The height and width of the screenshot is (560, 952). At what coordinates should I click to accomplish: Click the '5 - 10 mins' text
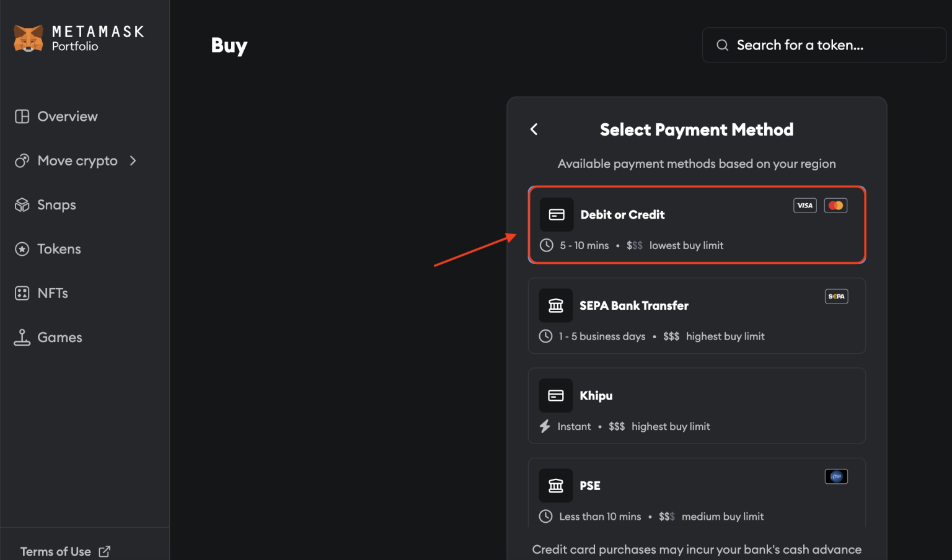(584, 245)
